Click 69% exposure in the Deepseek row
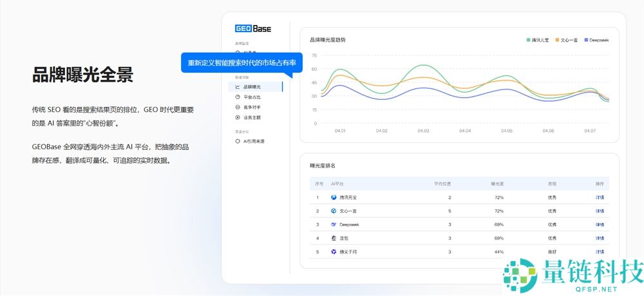Image resolution: width=644 pixels, height=296 pixels. pyautogui.click(x=499, y=225)
